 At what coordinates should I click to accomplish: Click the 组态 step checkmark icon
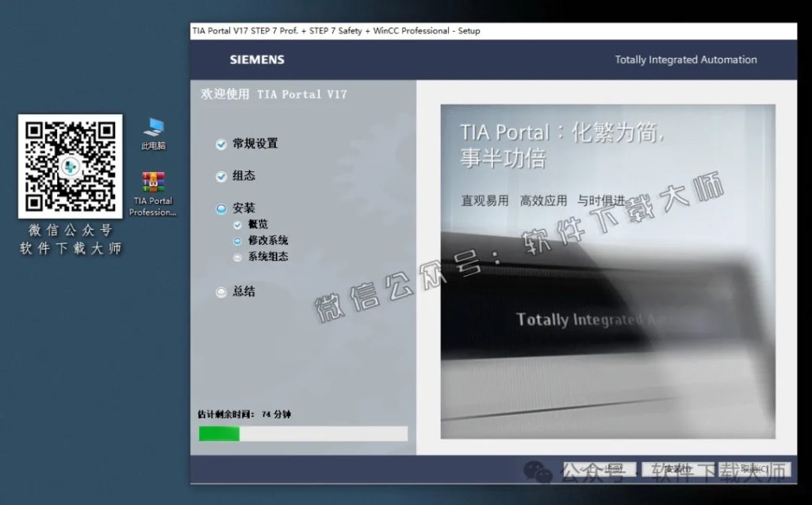[220, 176]
